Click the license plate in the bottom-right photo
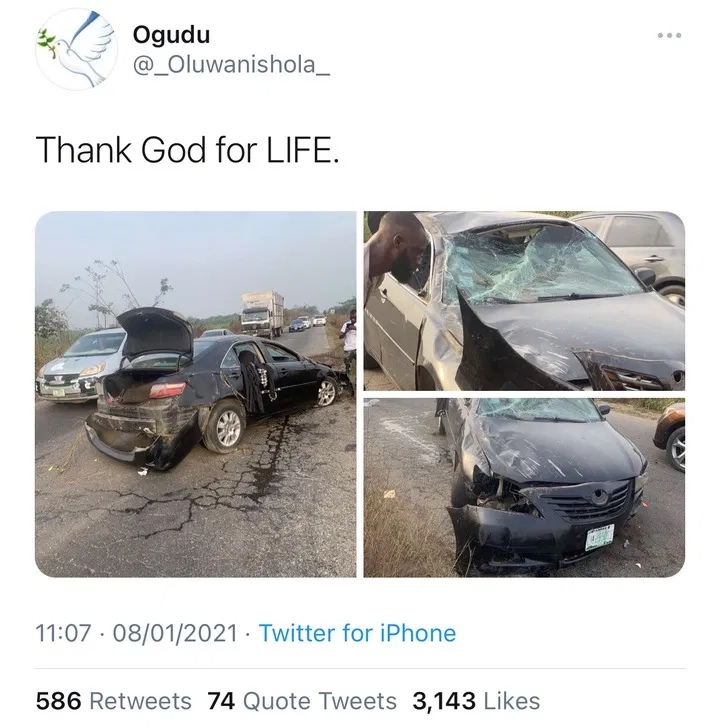 tap(599, 538)
